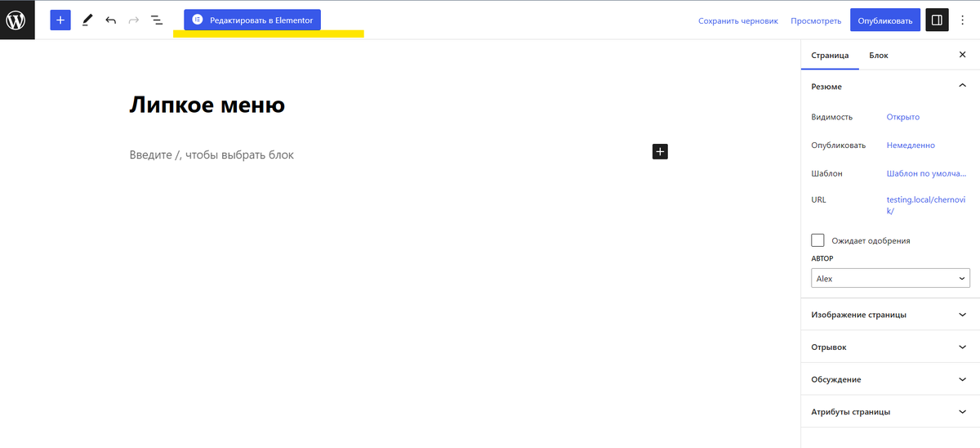This screenshot has width=980, height=448.
Task: Click the undo arrow icon
Action: [110, 20]
